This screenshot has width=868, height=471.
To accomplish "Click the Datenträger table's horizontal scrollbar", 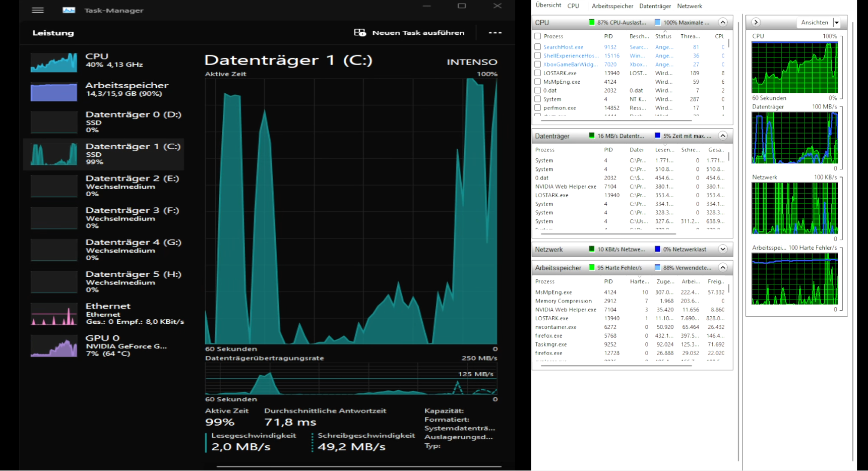I will click(608, 234).
